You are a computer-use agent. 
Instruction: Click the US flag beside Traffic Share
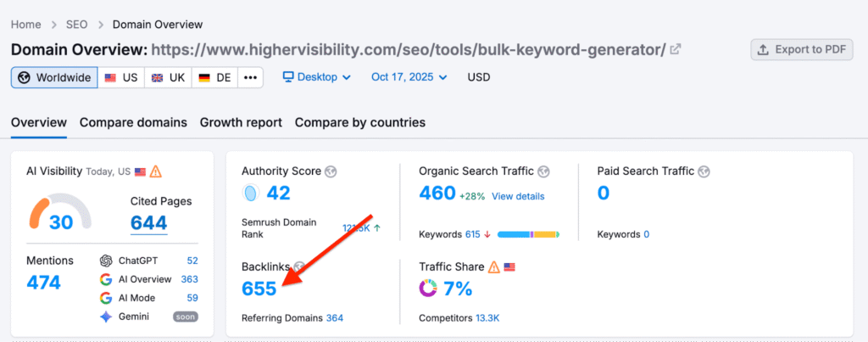(x=509, y=267)
